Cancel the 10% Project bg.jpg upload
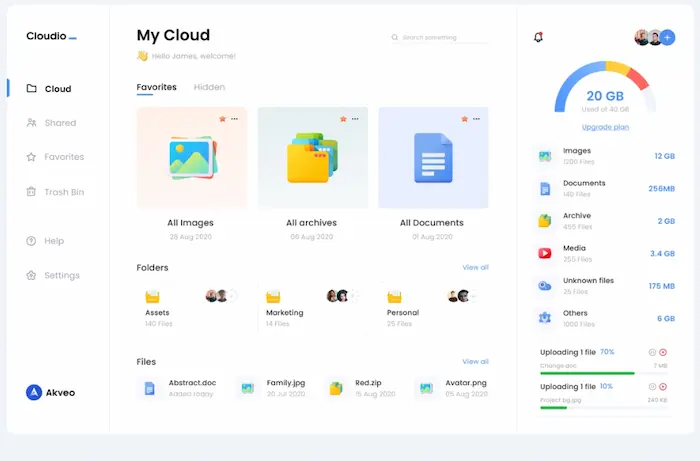Viewport: 700px width, 461px height. click(x=663, y=386)
